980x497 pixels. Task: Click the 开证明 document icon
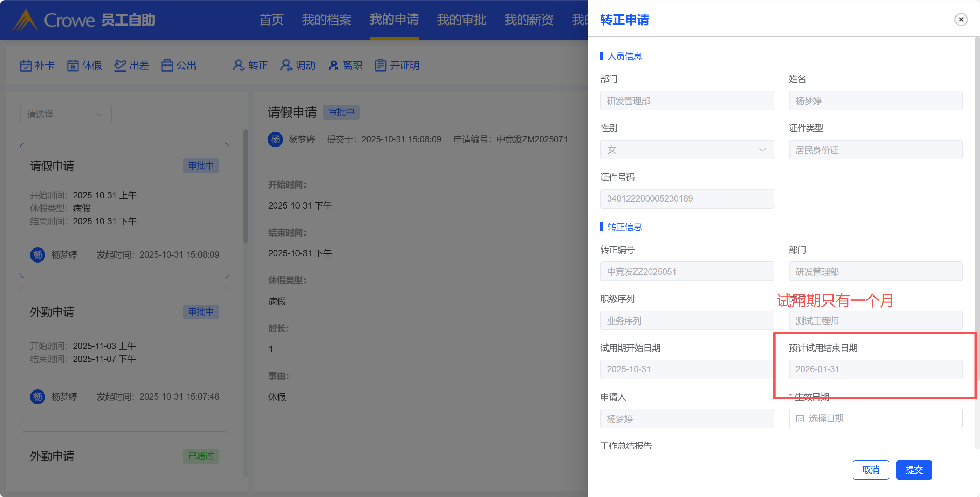tap(381, 66)
